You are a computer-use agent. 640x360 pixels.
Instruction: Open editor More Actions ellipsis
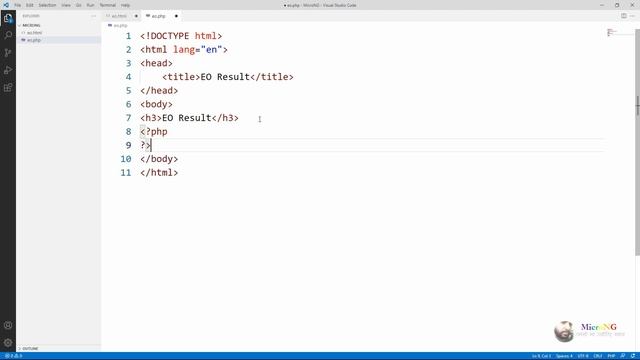coord(632,16)
